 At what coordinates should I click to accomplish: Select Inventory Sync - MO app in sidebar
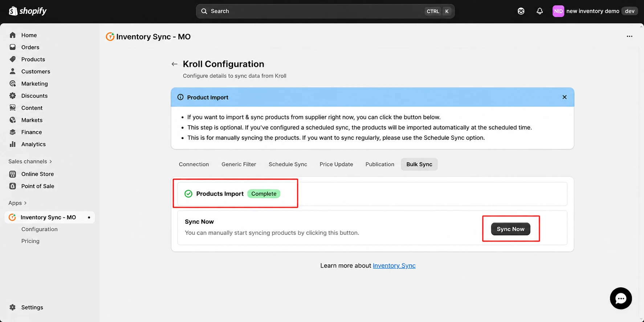(x=49, y=217)
